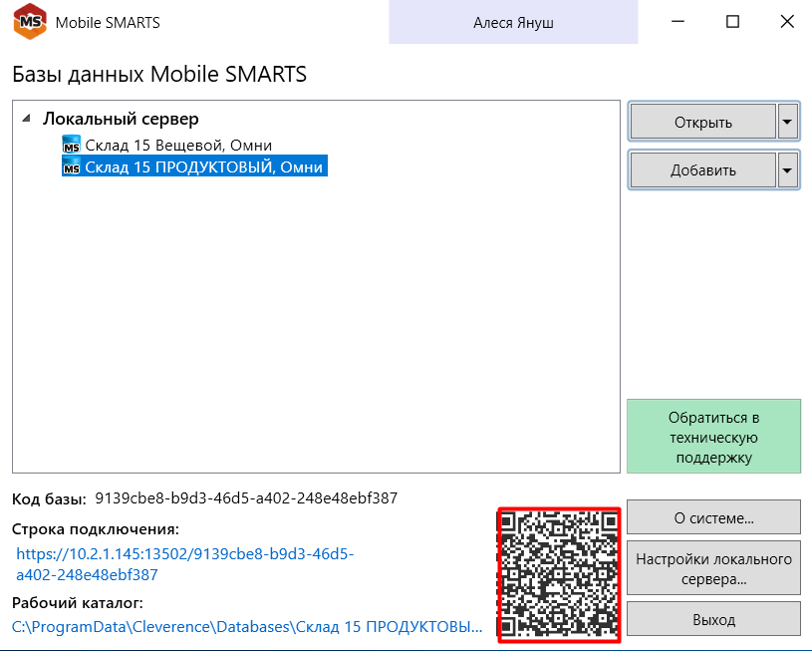This screenshot has height=651, width=812.
Task: Click the MS icon beside Склад 15 ПРОДУКТОВЫЙ
Action: click(71, 168)
